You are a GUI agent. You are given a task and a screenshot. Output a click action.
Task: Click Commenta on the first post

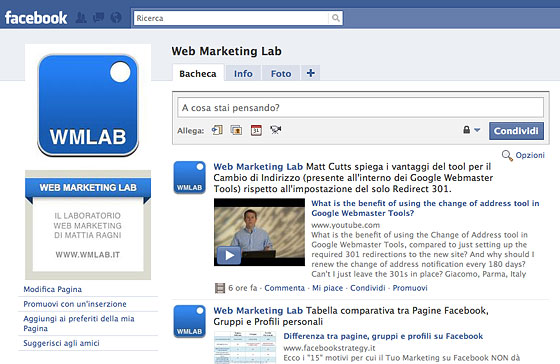point(285,288)
